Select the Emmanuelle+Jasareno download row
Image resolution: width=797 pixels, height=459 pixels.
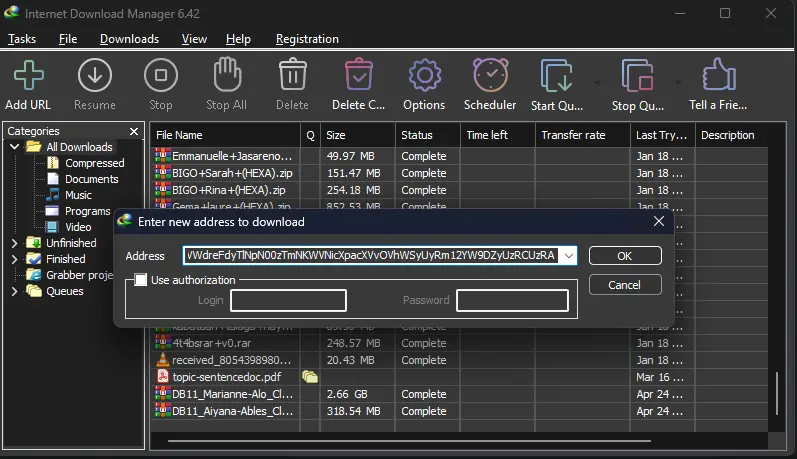(x=459, y=156)
